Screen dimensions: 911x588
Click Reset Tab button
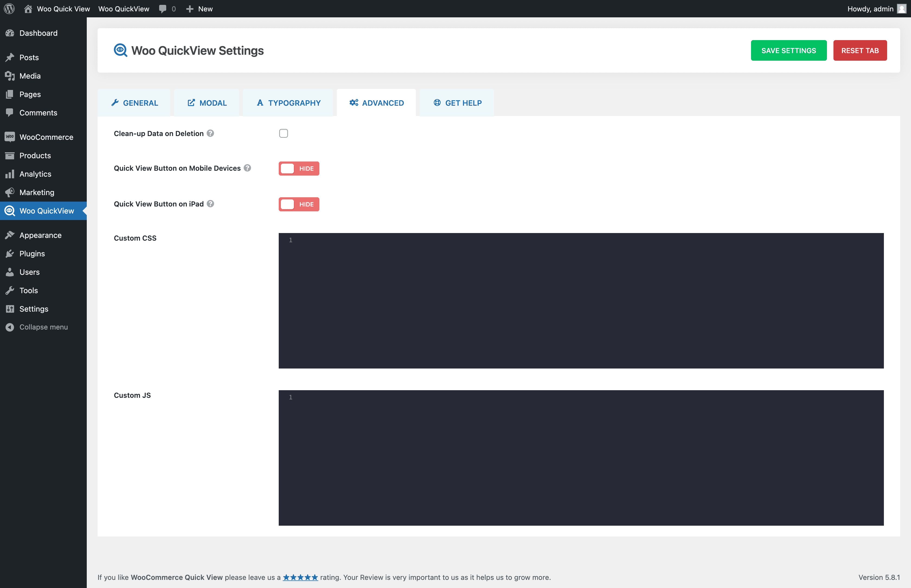pyautogui.click(x=860, y=50)
